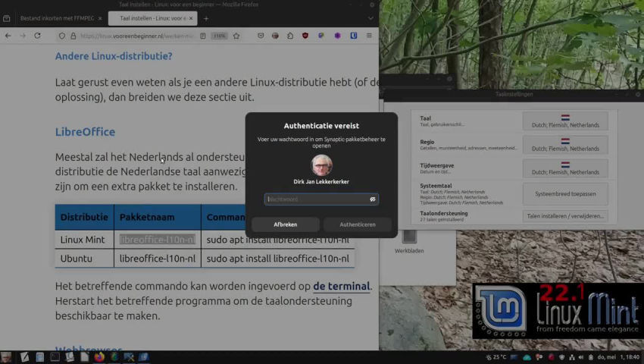Click the tools wrench panel icon

click(129, 357)
